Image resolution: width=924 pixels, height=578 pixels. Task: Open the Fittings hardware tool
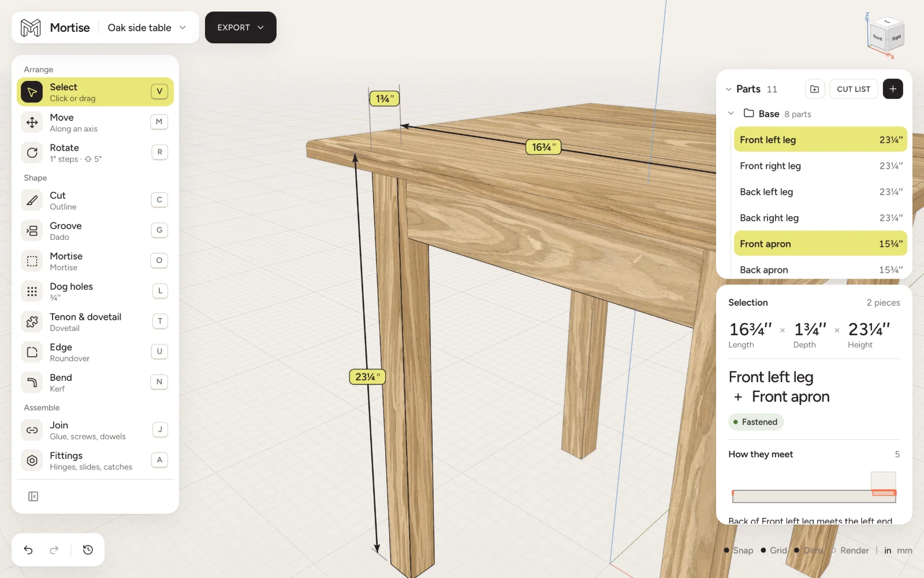point(95,461)
